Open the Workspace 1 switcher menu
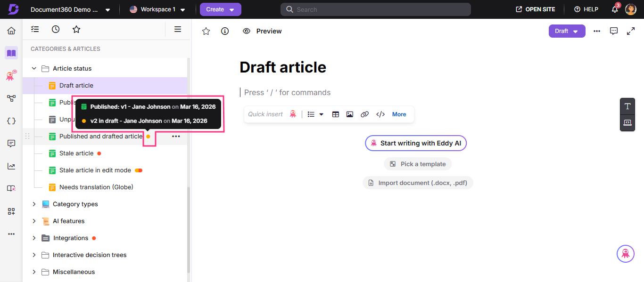The image size is (644, 282). tap(158, 9)
